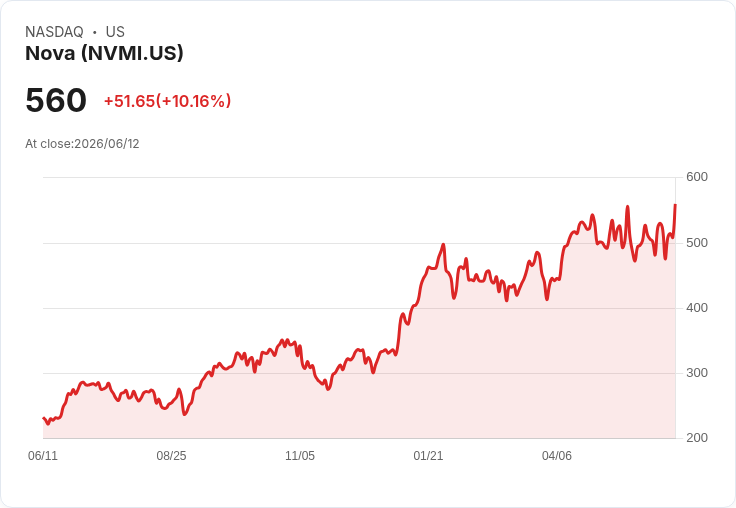The width and height of the screenshot is (736, 508).
Task: Click the US market label
Action: coord(115,31)
